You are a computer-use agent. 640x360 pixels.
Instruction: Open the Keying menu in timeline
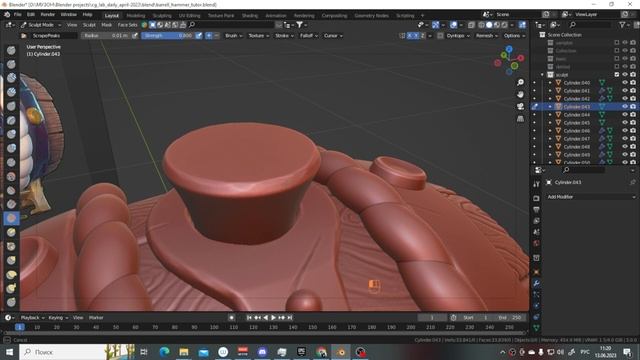[x=58, y=318]
